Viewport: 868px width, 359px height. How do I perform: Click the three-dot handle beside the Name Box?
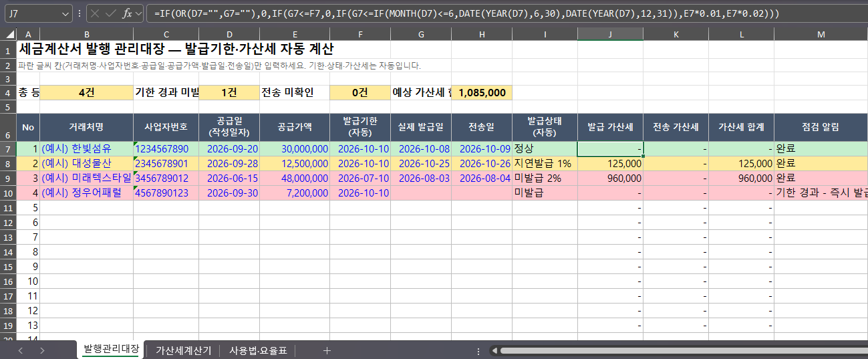[80, 13]
